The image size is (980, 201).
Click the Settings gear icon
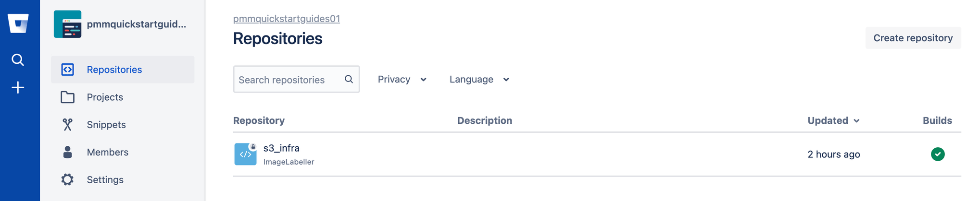(x=67, y=179)
